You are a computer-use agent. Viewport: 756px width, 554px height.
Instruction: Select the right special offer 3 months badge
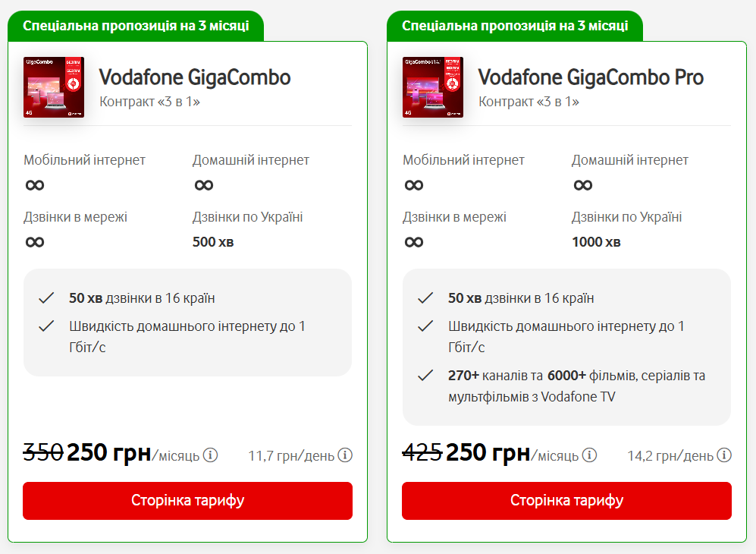[515, 26]
